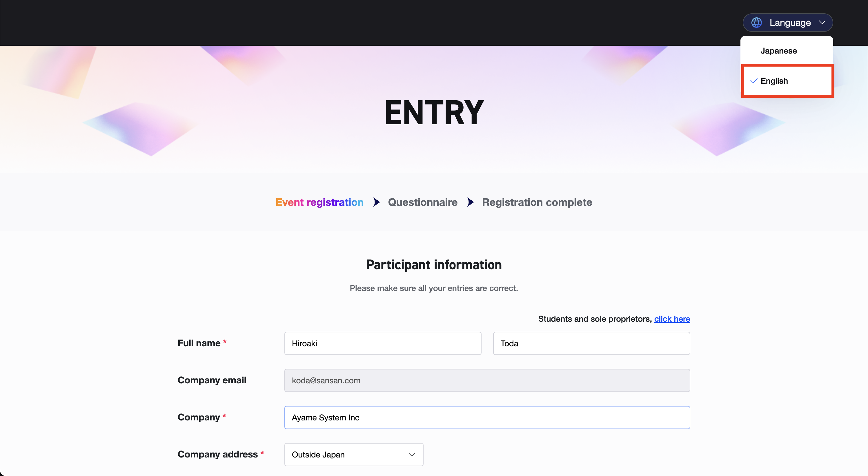Image resolution: width=868 pixels, height=476 pixels.
Task: Click the ENTRY page heading
Action: [x=434, y=113]
